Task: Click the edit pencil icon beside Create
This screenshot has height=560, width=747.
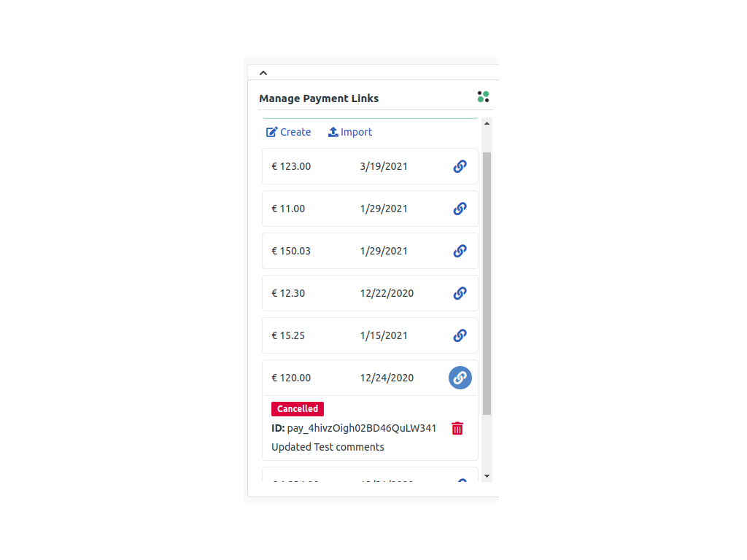Action: [x=271, y=131]
